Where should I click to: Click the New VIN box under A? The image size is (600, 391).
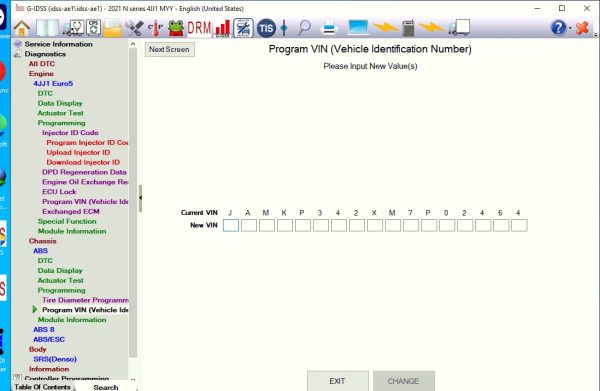click(249, 225)
